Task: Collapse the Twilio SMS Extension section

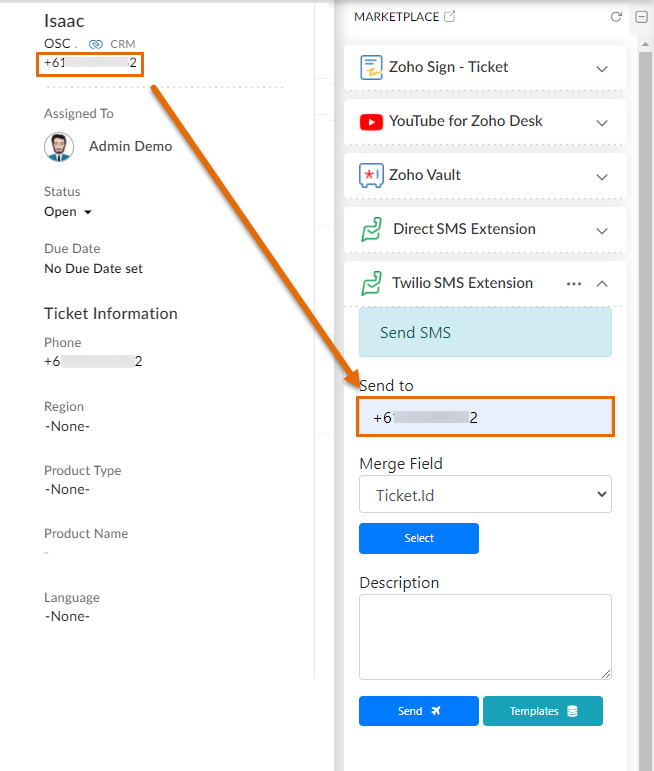Action: [x=602, y=284]
